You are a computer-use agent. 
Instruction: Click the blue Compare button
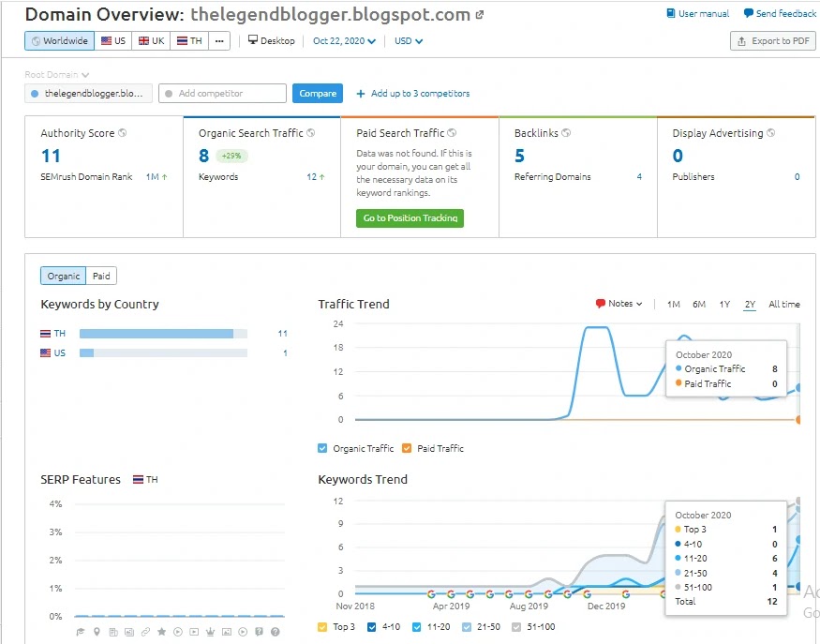pos(318,93)
